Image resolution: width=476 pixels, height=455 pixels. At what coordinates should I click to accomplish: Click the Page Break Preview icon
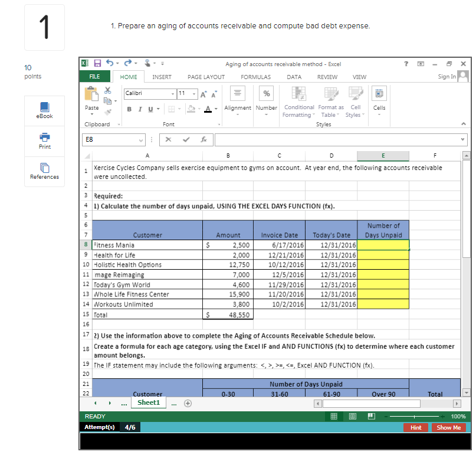pyautogui.click(x=371, y=417)
